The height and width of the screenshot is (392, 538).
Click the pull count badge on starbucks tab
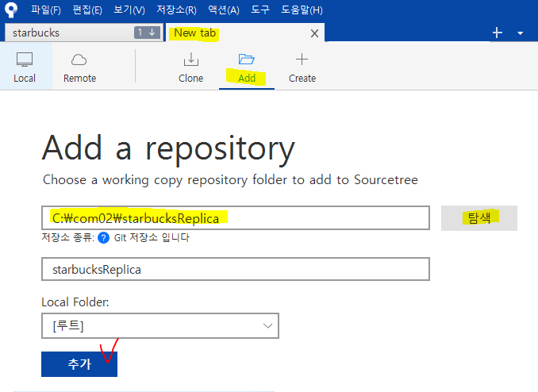(x=147, y=33)
